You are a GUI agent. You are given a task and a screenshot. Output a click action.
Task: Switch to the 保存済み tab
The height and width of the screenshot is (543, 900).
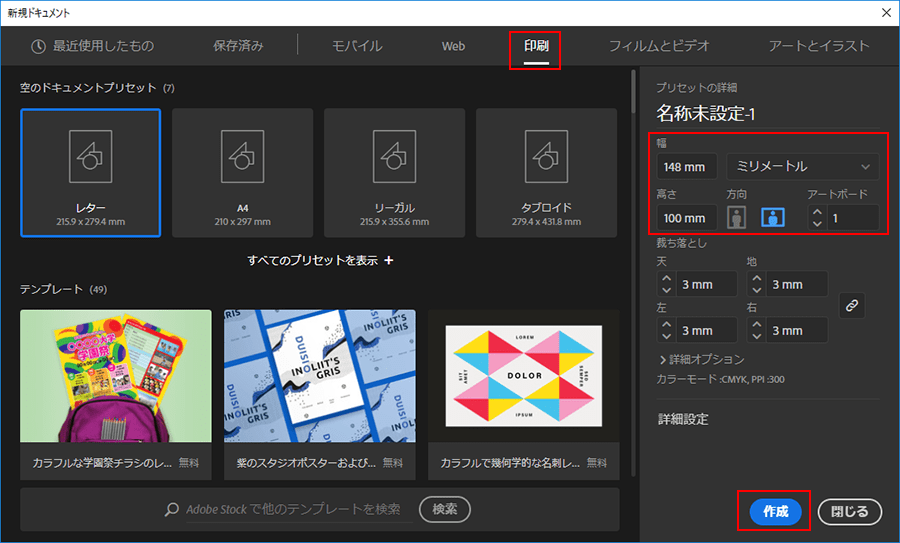238,46
